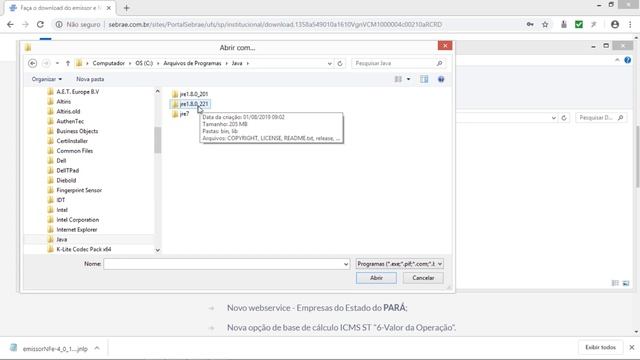Screen dimensions: 640x360
Task: Open the recent locations dropdown arrow
Action: coord(57,63)
